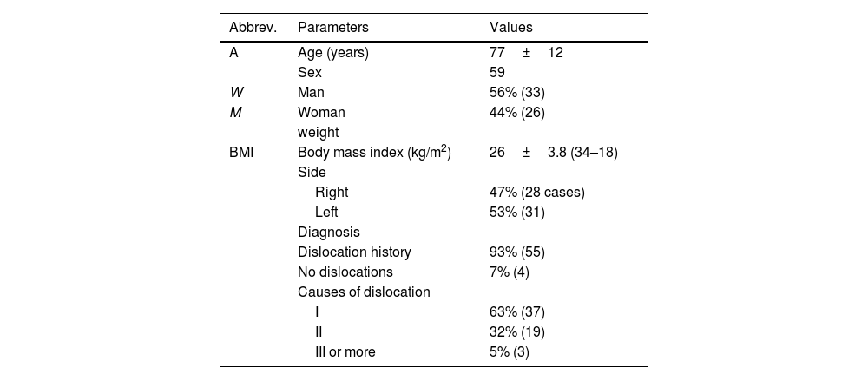The height and width of the screenshot is (380, 868).
Task: Click the Abbrev. column header
Action: tap(253, 28)
